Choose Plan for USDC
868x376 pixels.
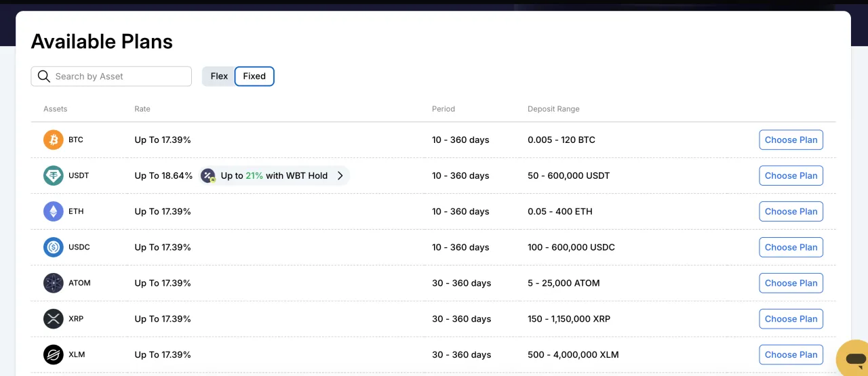click(791, 247)
